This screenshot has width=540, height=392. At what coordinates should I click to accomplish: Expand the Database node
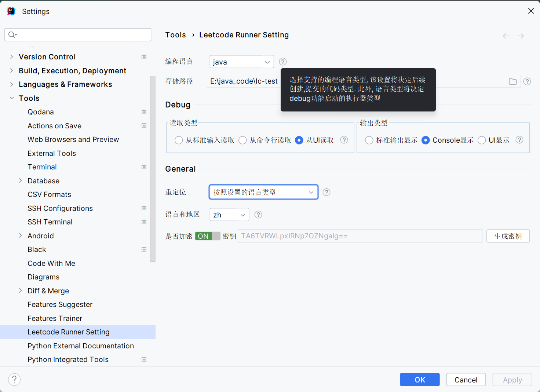(x=20, y=180)
